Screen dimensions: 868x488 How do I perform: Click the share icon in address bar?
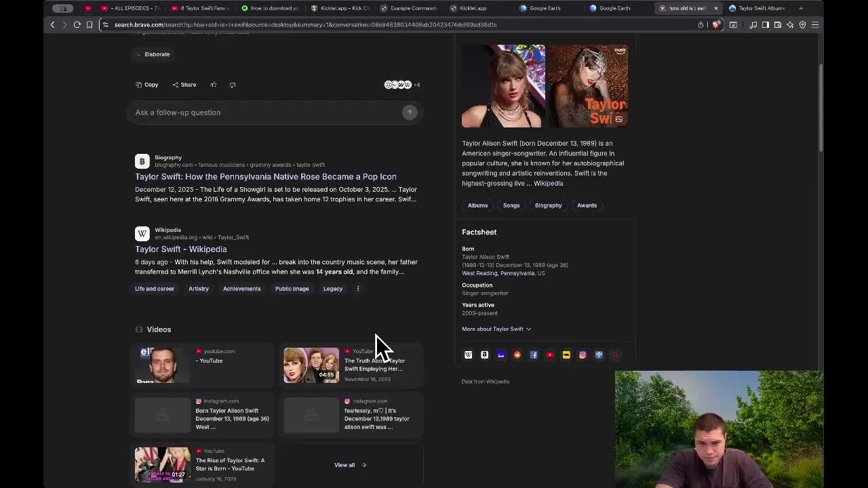[701, 24]
